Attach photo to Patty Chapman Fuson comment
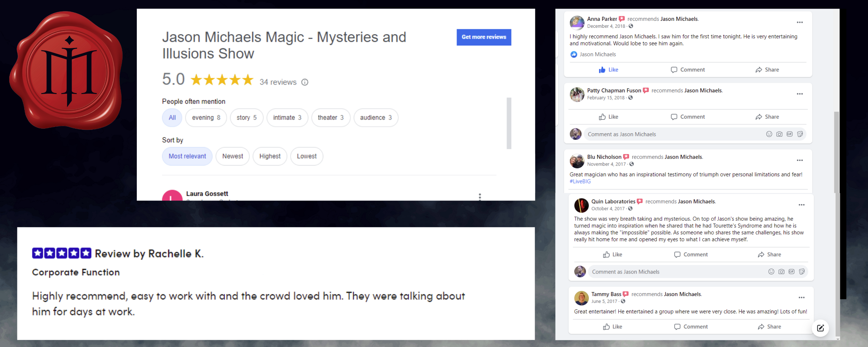Screen dimensions: 868x347 point(779,134)
